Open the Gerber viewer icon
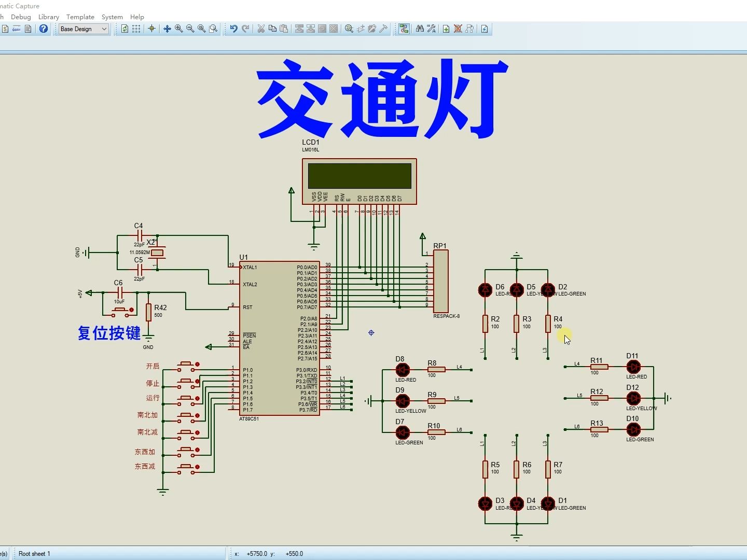 click(x=17, y=29)
